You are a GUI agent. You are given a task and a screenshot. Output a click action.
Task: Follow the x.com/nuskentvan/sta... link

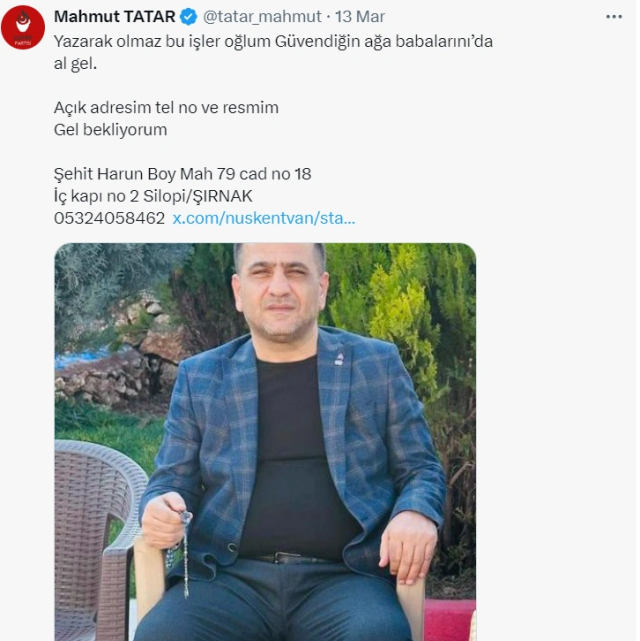pyautogui.click(x=264, y=218)
